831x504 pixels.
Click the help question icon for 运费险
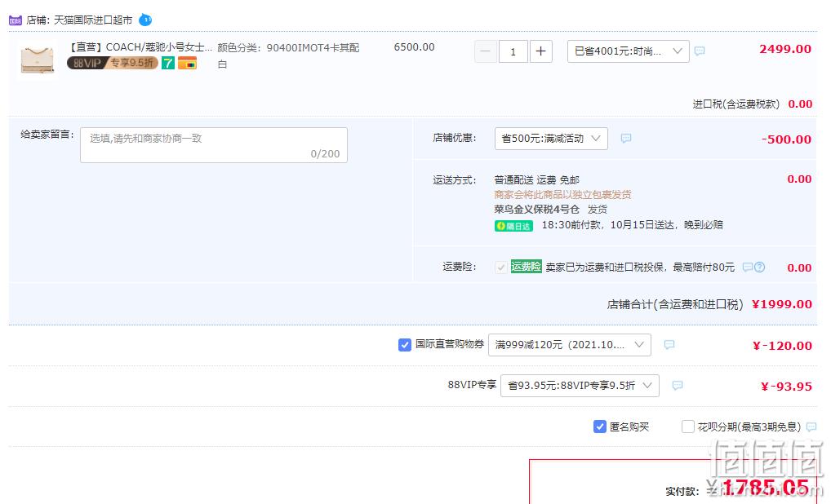coord(759,267)
